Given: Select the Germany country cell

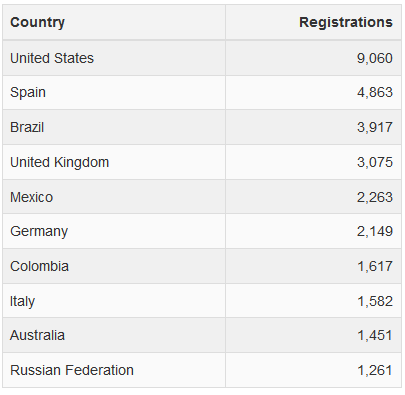Looking at the screenshot, I should 114,231.
